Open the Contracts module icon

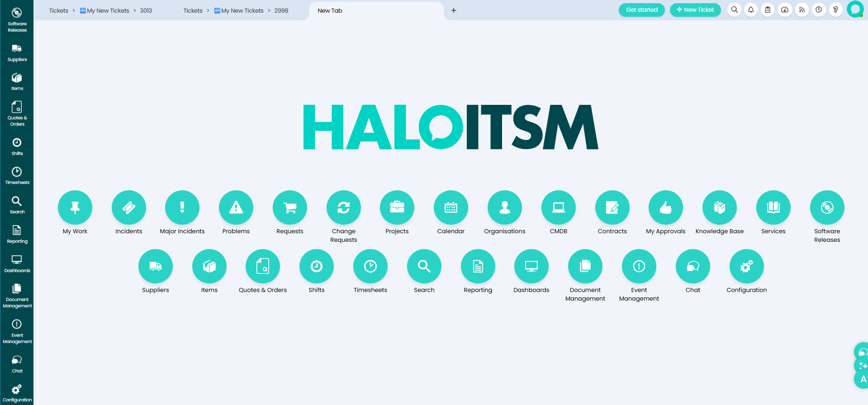pos(612,207)
